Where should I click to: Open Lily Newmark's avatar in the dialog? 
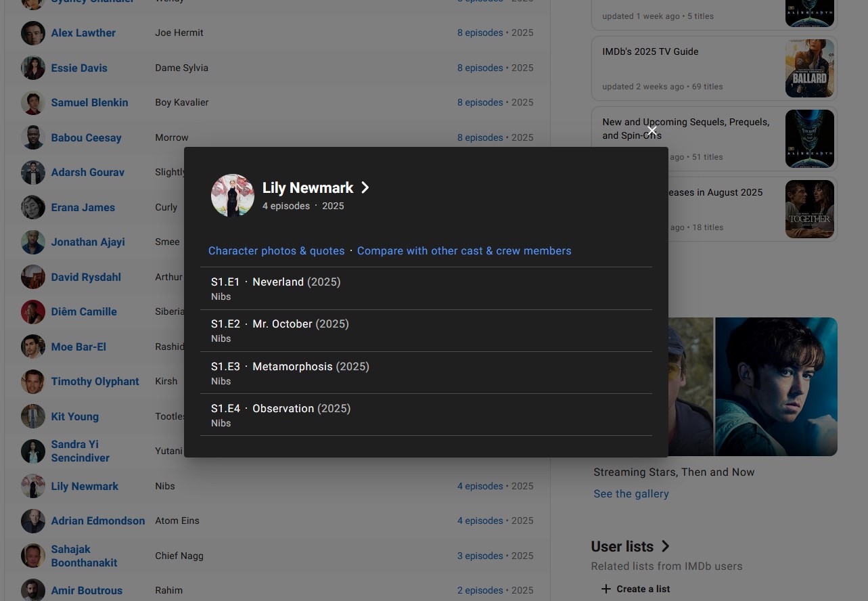click(233, 196)
